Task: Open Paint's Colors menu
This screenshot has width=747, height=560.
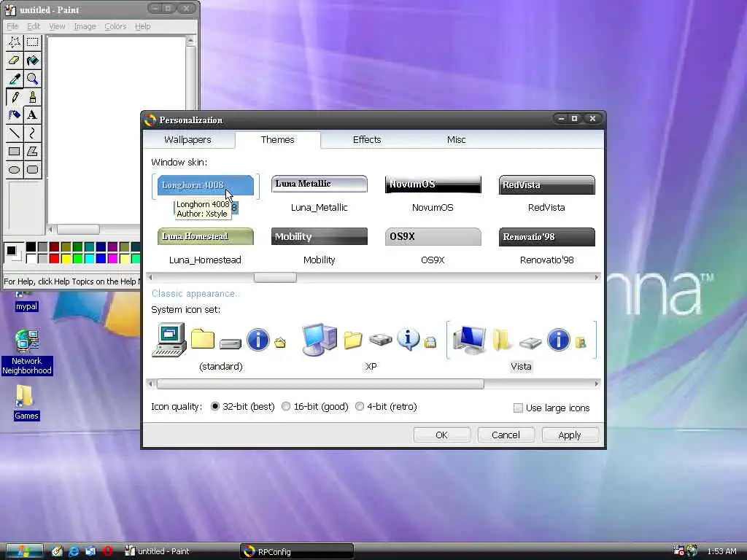Action: [115, 26]
